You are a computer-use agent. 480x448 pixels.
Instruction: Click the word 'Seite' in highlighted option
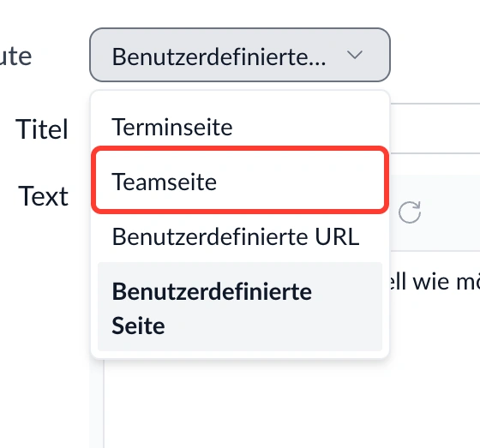point(138,326)
